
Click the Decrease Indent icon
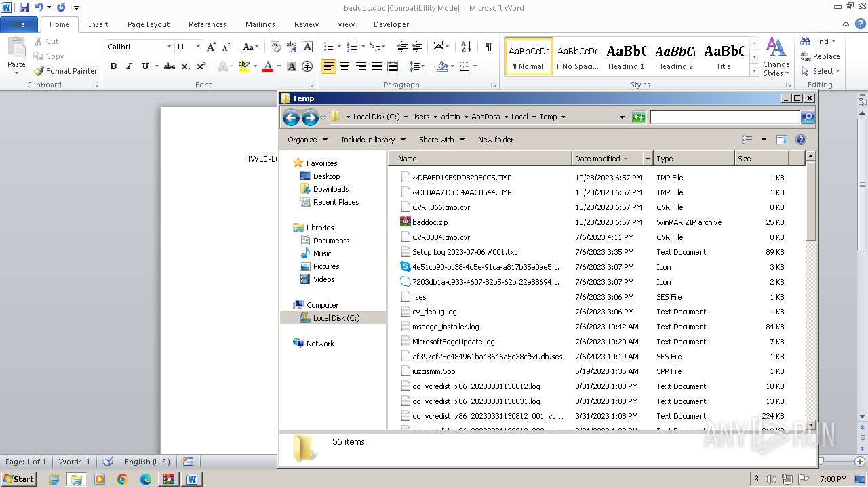coord(402,47)
